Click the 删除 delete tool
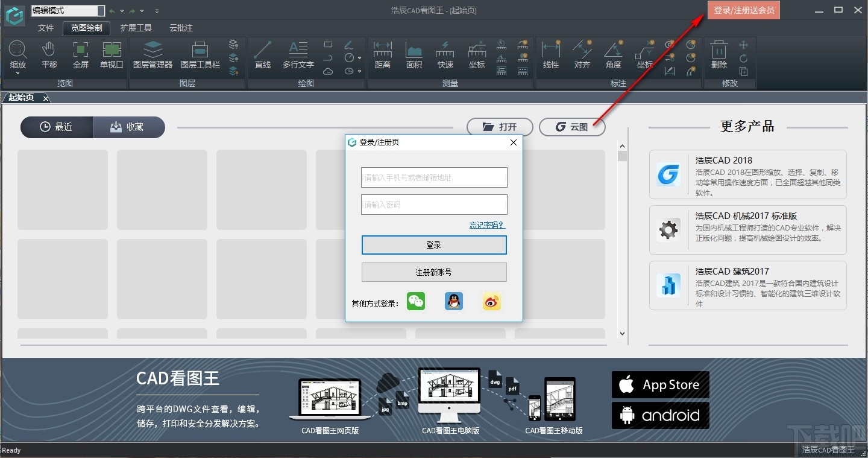 click(x=718, y=56)
